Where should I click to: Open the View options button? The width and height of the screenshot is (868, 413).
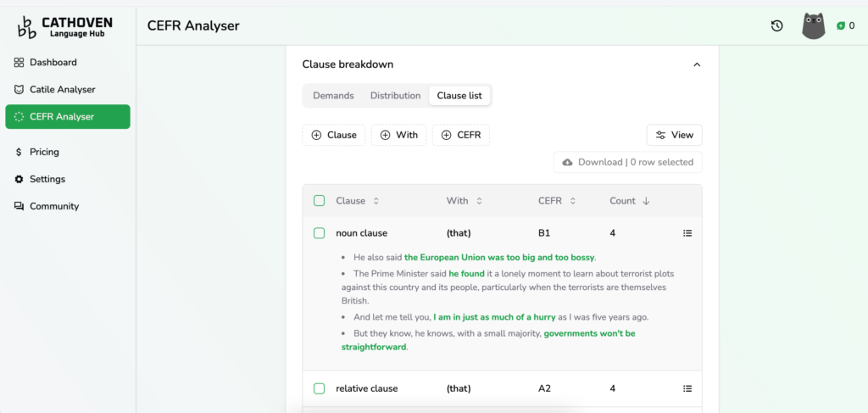674,135
